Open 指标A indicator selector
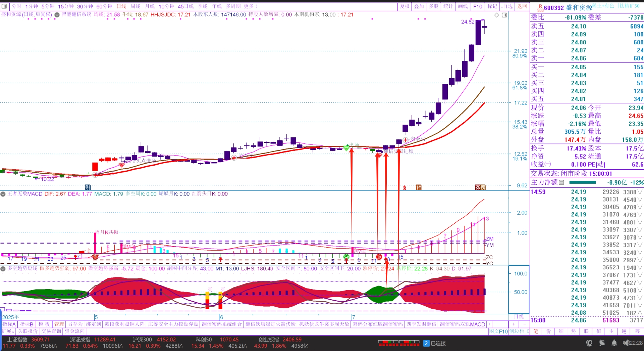This screenshot has height=351, width=644. click(x=9, y=324)
